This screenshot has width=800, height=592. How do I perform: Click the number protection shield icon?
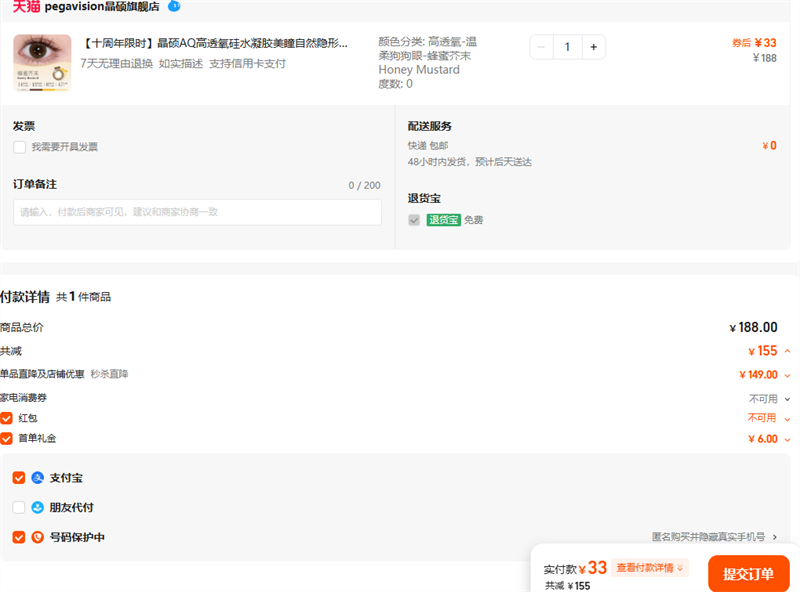pos(37,537)
